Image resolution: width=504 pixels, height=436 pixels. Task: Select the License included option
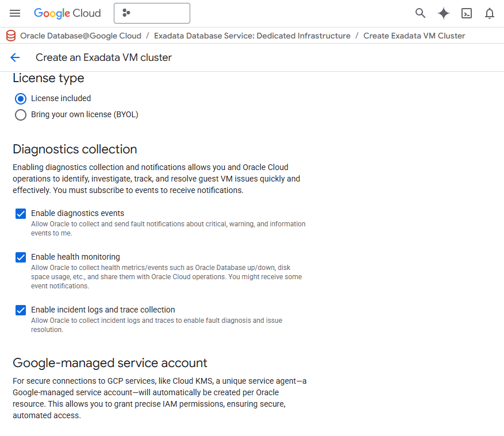click(x=21, y=98)
